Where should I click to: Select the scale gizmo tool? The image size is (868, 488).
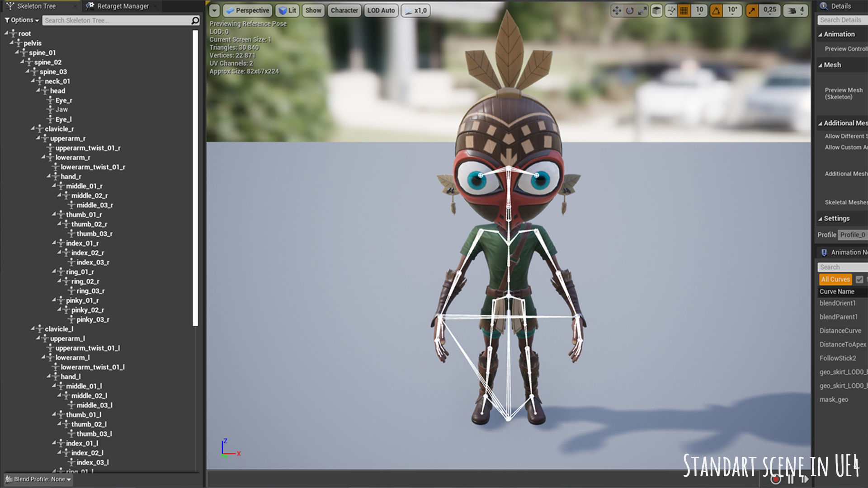click(x=642, y=10)
